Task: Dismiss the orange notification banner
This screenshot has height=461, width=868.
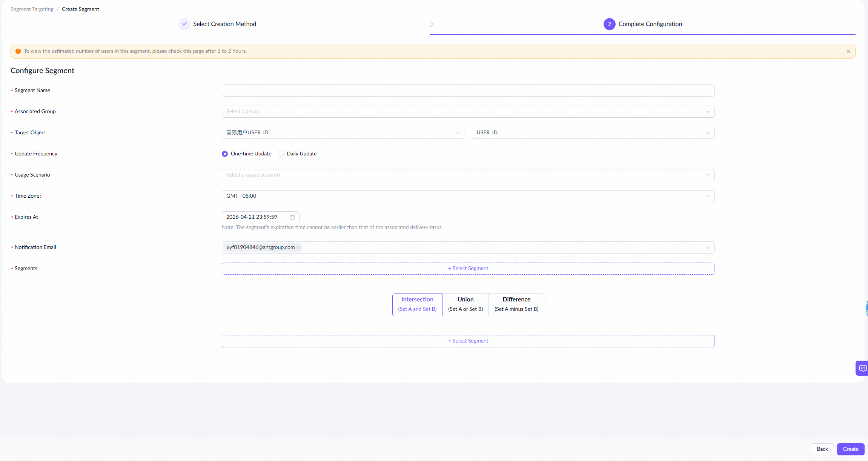Action: (x=848, y=51)
